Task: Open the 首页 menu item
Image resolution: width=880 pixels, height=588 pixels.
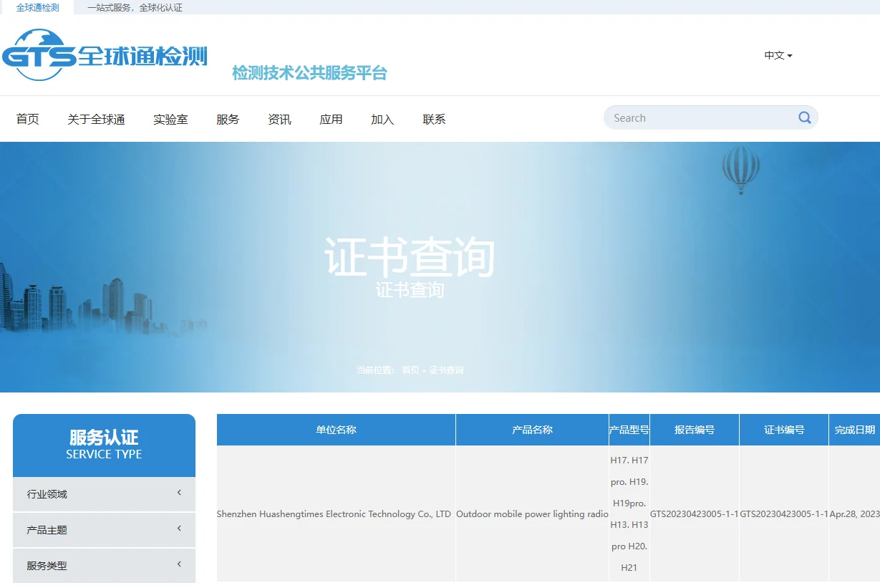Action: [x=28, y=120]
